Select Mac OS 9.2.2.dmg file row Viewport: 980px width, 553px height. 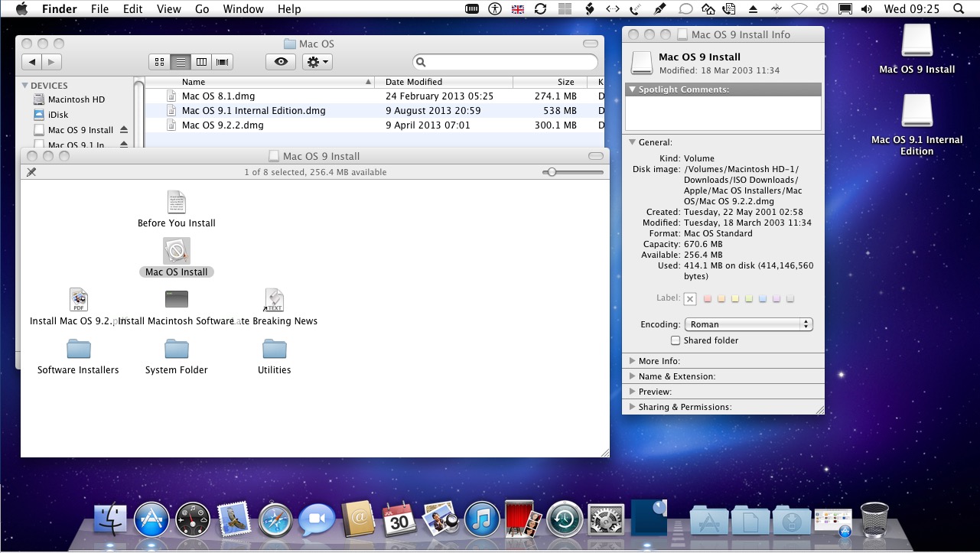click(x=375, y=125)
